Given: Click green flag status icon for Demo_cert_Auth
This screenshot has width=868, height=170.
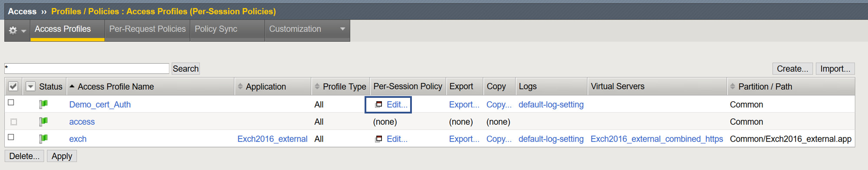Looking at the screenshot, I should click(x=43, y=104).
